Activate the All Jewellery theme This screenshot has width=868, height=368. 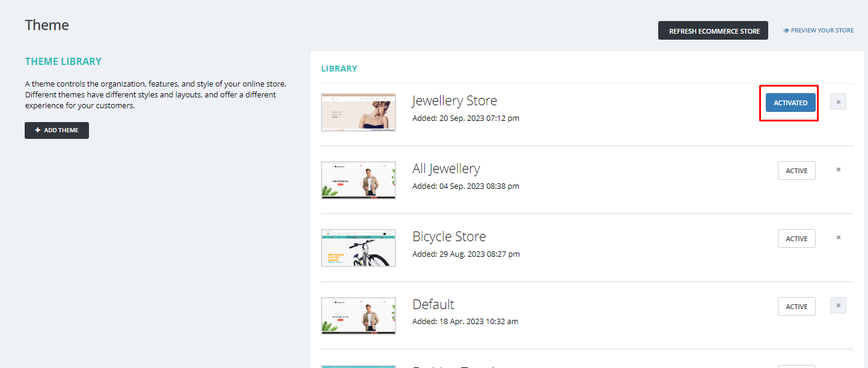coord(796,171)
